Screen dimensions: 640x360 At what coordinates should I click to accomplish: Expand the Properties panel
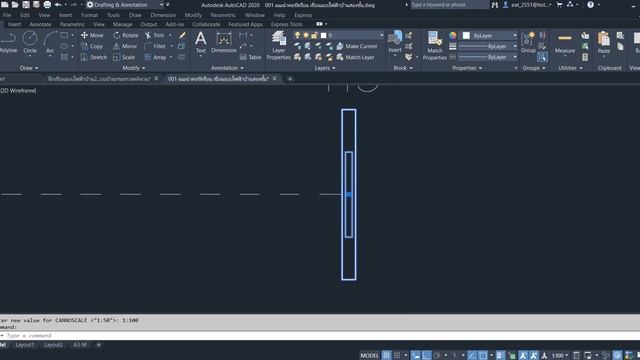click(x=467, y=68)
